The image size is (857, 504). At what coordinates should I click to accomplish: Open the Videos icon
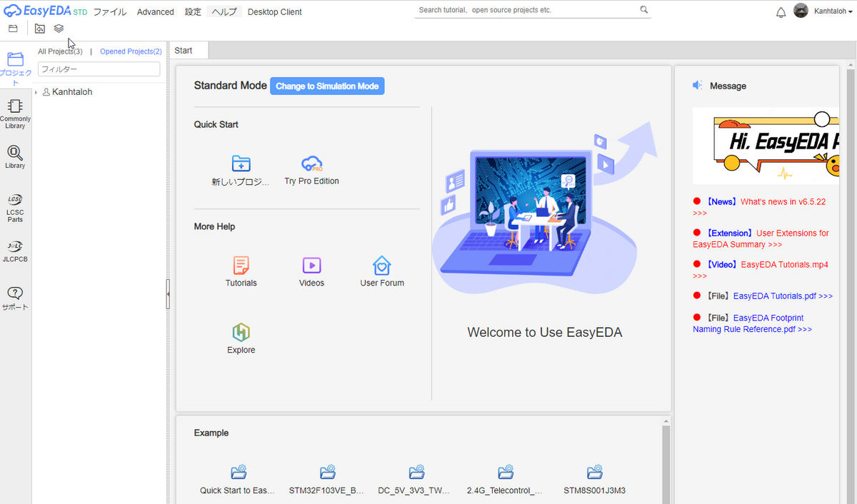click(x=311, y=266)
